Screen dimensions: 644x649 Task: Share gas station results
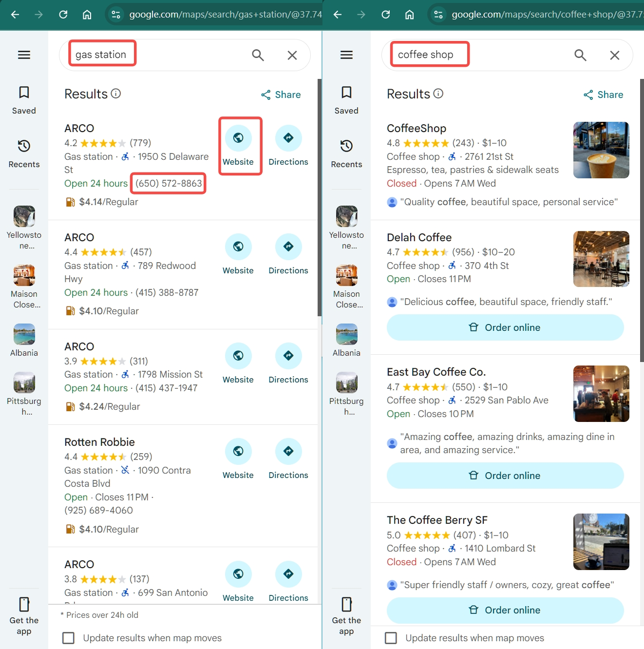[281, 95]
